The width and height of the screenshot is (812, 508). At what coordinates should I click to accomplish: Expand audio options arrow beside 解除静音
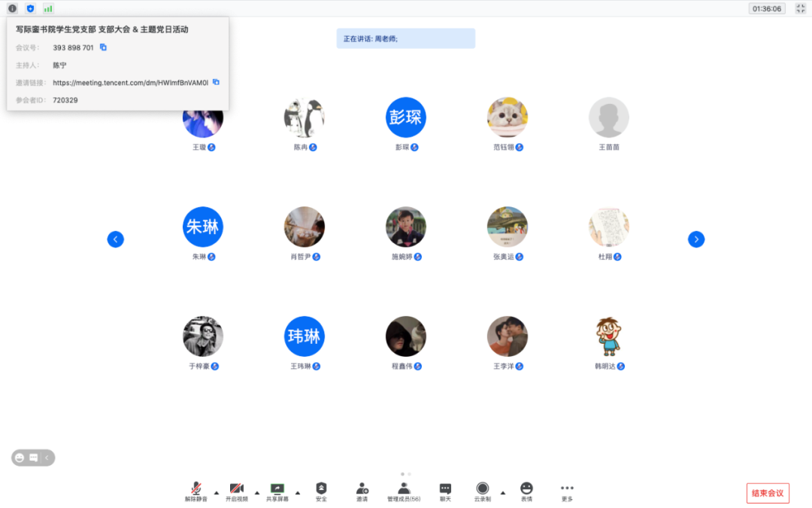[x=217, y=493]
